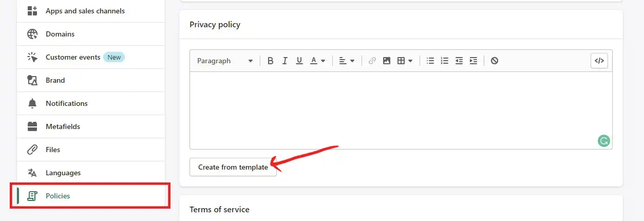Click the Customer events sparkle cursor icon

click(32, 57)
